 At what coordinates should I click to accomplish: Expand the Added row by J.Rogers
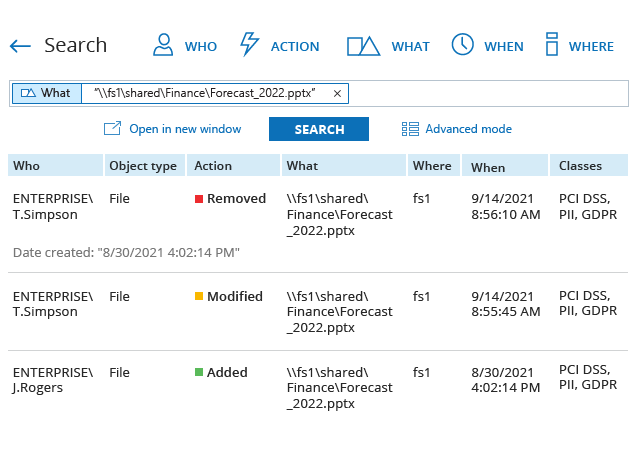coord(318,388)
